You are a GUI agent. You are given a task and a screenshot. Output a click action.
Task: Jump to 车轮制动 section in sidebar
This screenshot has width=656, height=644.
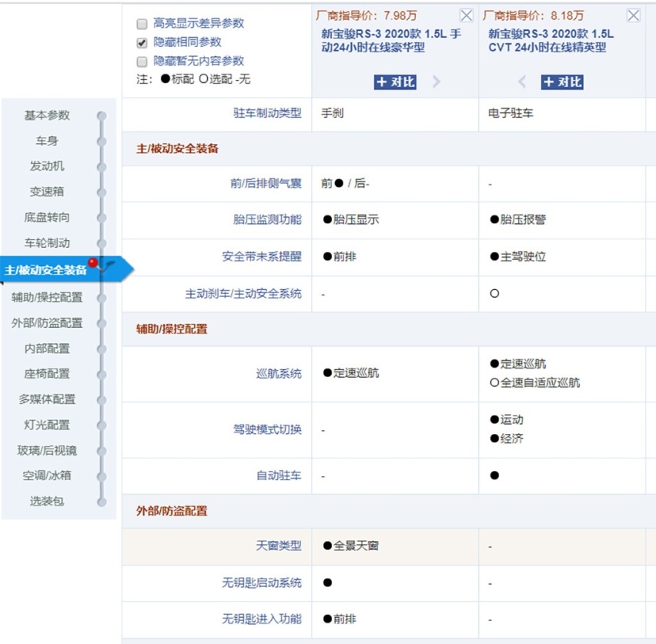pyautogui.click(x=47, y=243)
